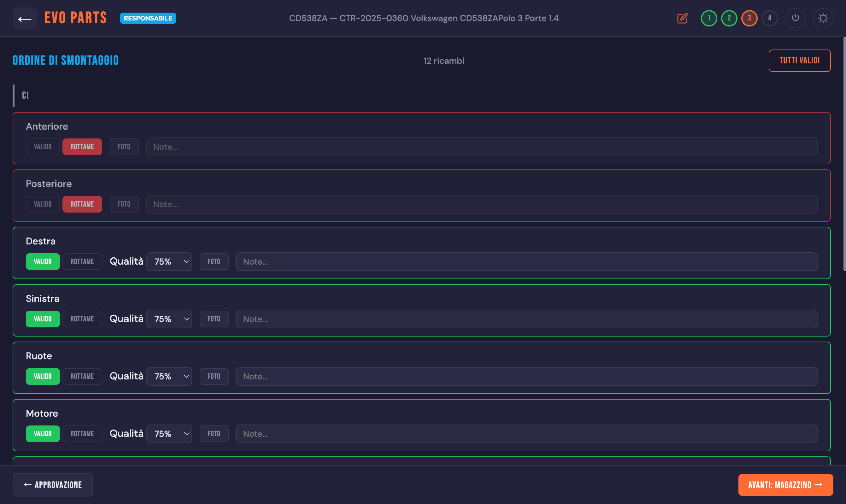Toggle light theme sun icon
The image size is (846, 504).
point(823,18)
